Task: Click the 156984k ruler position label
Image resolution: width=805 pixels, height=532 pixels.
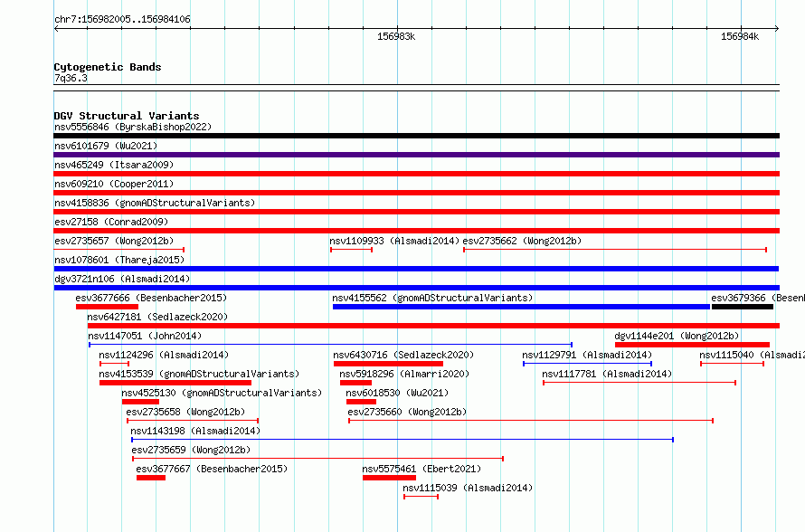Action: 740,36
